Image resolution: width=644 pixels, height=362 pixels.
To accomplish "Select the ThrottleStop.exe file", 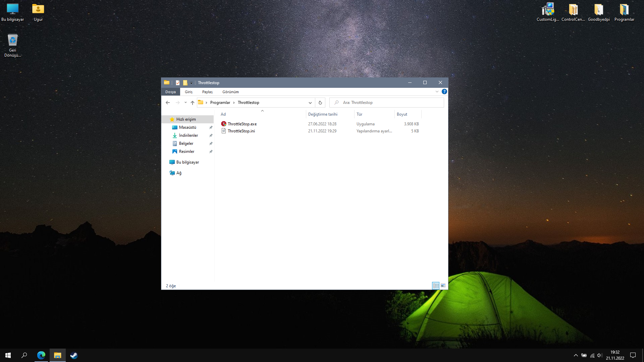I will 242,124.
